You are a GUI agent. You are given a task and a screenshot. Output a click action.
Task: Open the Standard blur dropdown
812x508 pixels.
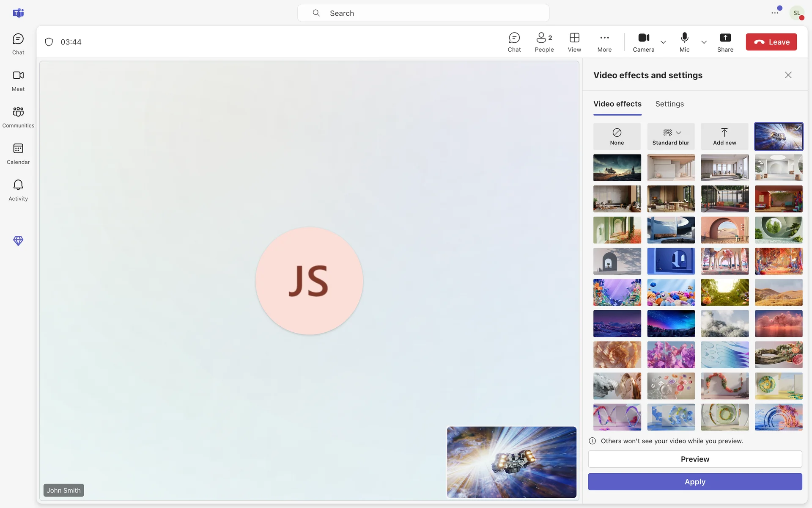(678, 133)
